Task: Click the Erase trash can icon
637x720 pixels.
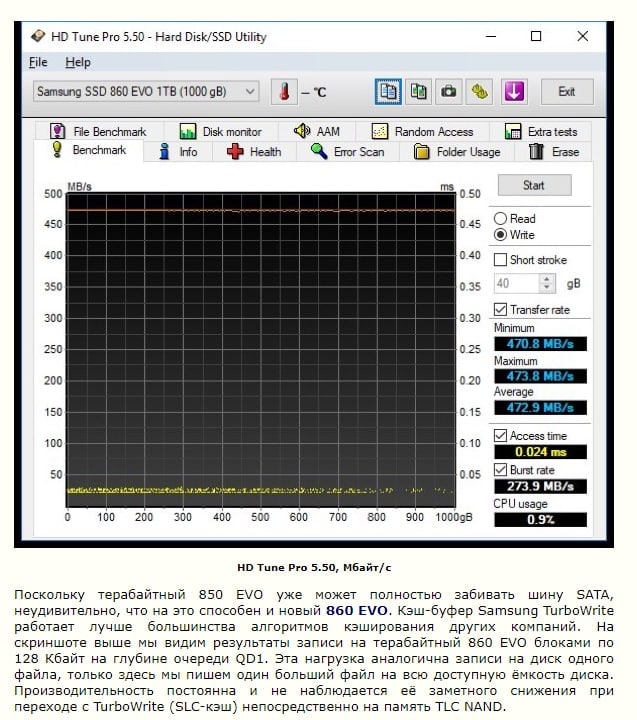Action: 536,152
